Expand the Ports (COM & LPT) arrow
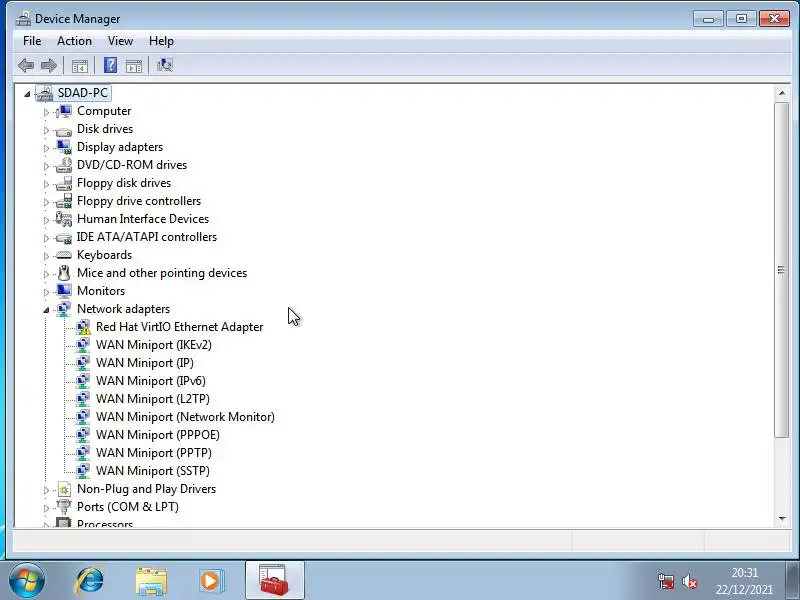800x600 pixels. pos(46,508)
